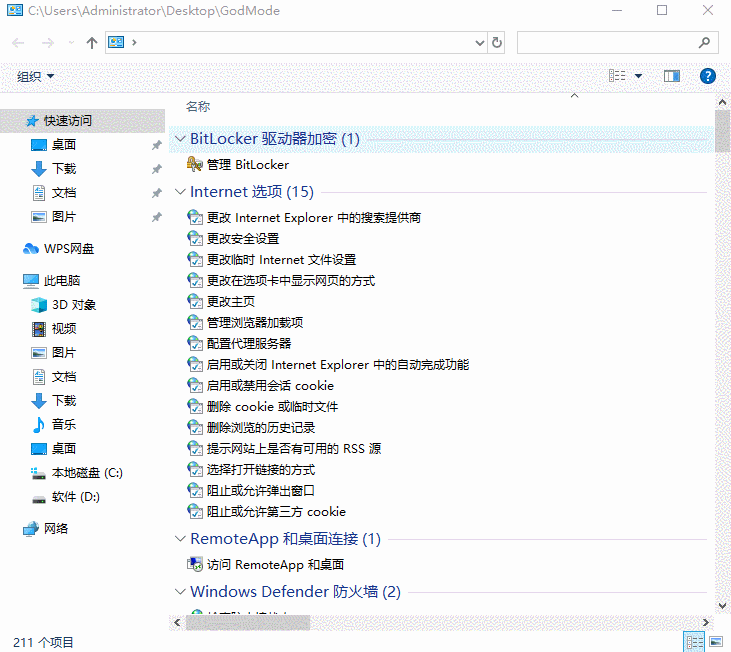Collapse the Internet 选项 group chevron
The width and height of the screenshot is (731, 652).
(x=180, y=192)
